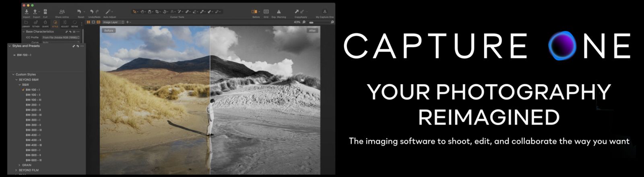Click the Share online icon
The height and width of the screenshot is (177, 644).
pos(62,12)
